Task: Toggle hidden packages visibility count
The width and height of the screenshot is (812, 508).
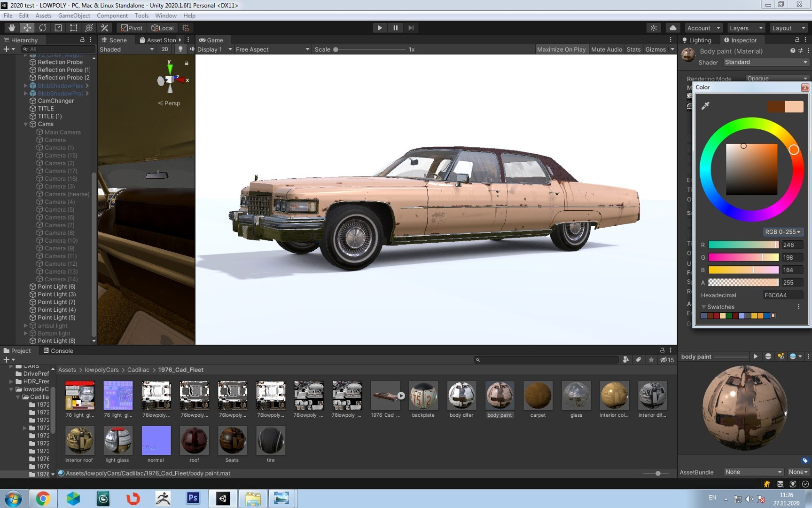Action: click(667, 360)
